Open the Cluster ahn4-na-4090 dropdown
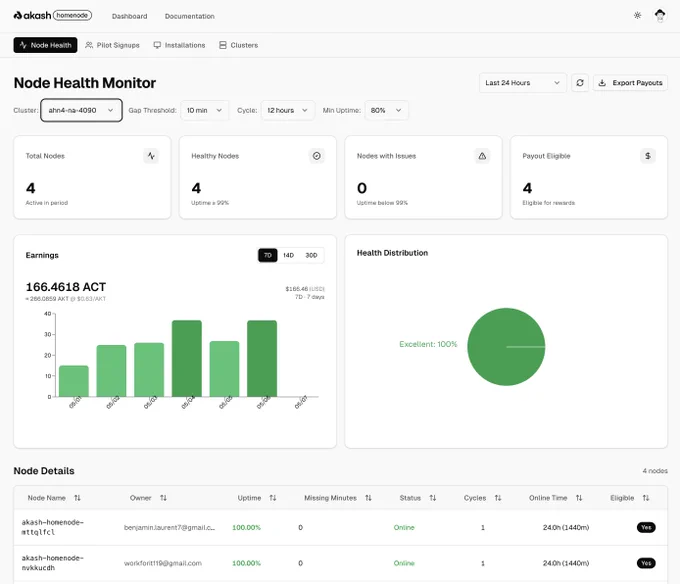 (x=82, y=110)
